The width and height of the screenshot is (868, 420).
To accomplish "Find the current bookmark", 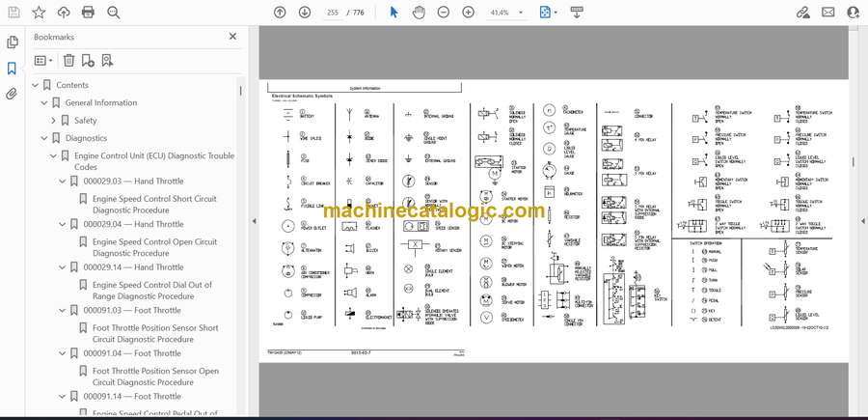I will tap(107, 61).
